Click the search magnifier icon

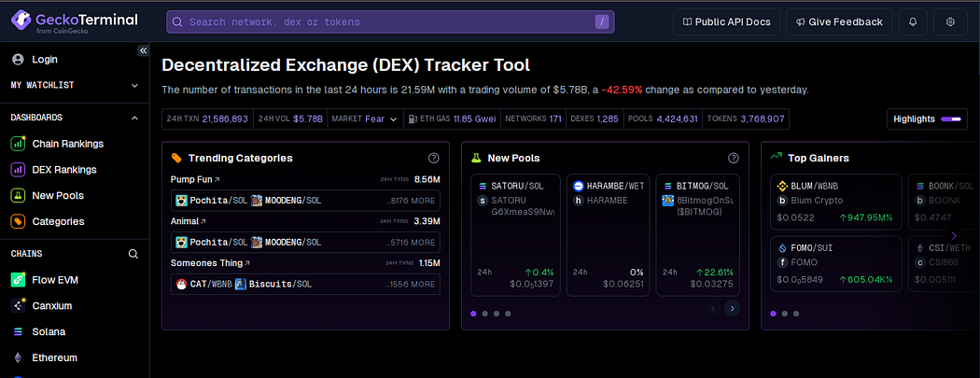[x=177, y=21]
